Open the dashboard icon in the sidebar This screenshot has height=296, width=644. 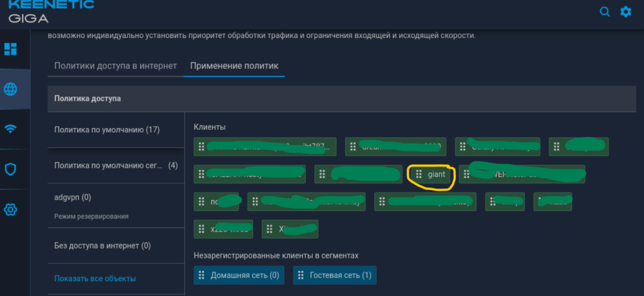pyautogui.click(x=11, y=49)
